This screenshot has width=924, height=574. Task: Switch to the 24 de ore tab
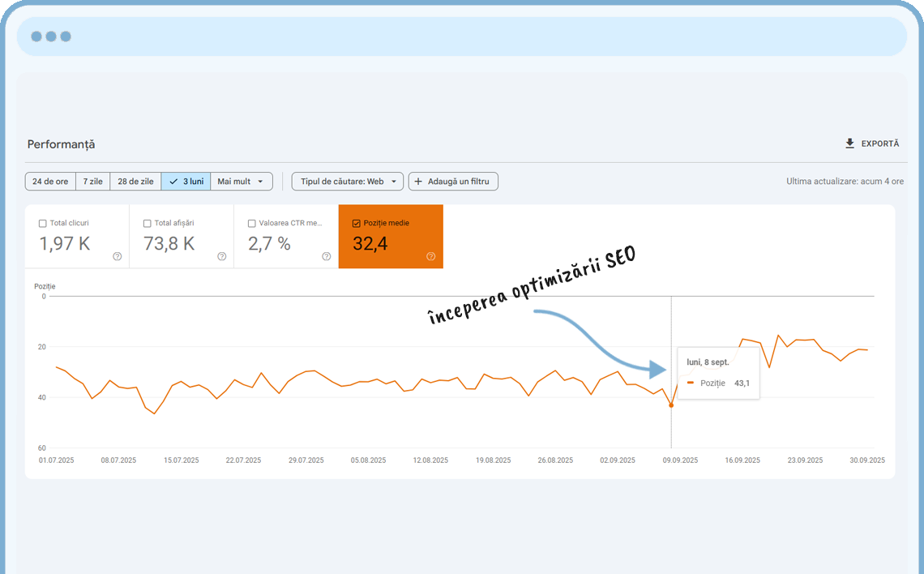tap(50, 181)
